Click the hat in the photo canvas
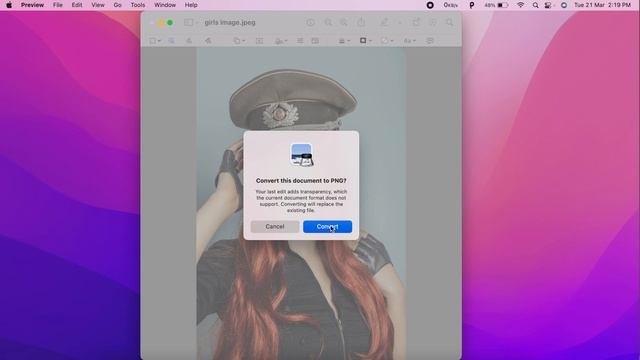640x360 pixels. click(293, 99)
